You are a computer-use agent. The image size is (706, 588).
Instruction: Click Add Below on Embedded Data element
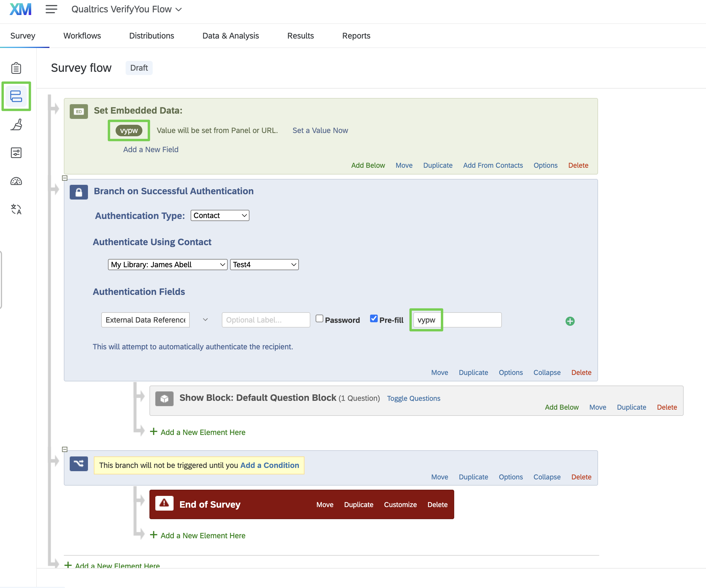click(368, 165)
